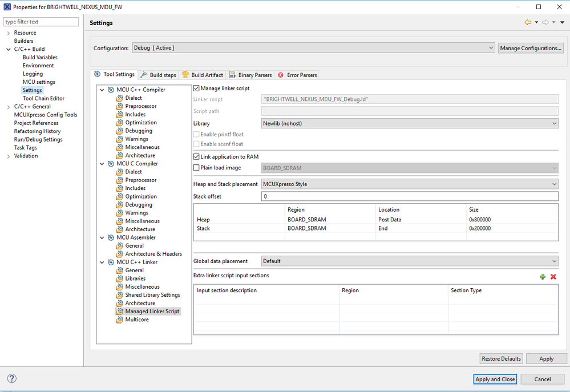Open the help question mark icon
The image size is (570, 392).
point(11,378)
